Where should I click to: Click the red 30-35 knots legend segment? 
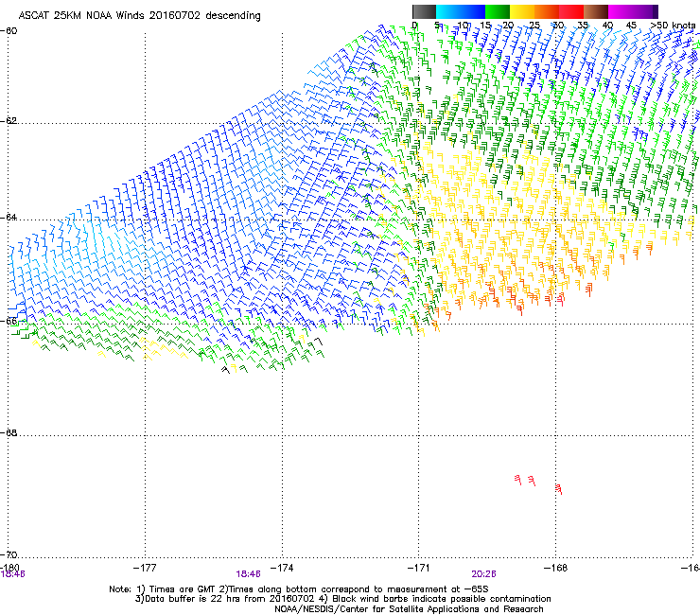point(571,11)
